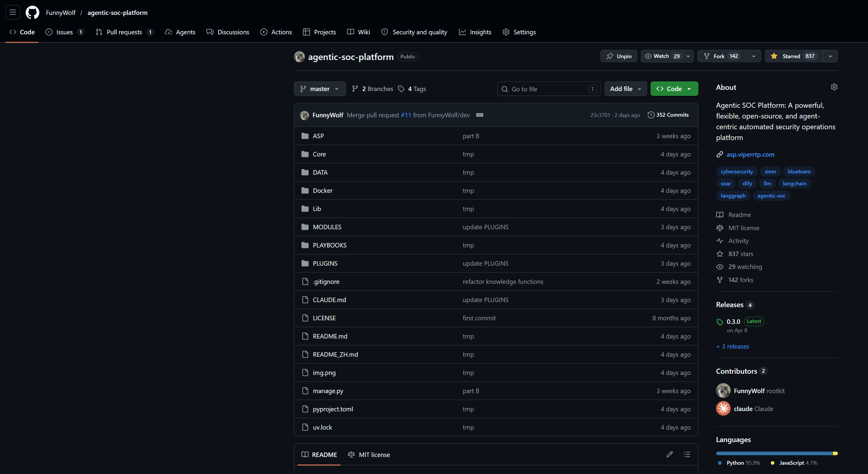The width and height of the screenshot is (868, 474).
Task: Toggle the Starred button
Action: tap(794, 56)
